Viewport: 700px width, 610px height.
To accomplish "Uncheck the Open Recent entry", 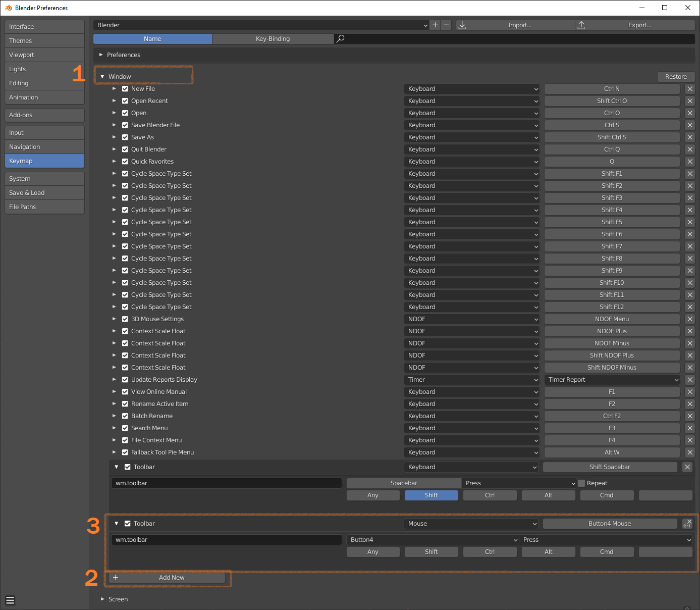I will pos(125,101).
